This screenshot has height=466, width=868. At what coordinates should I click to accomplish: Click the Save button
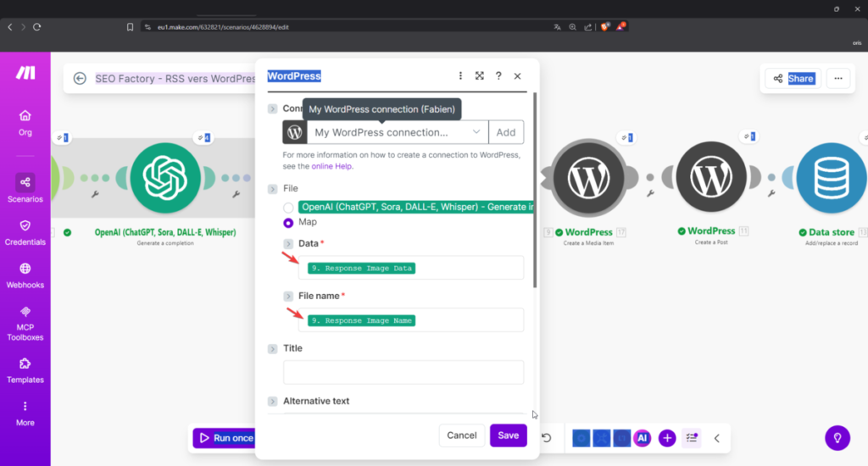coord(508,435)
